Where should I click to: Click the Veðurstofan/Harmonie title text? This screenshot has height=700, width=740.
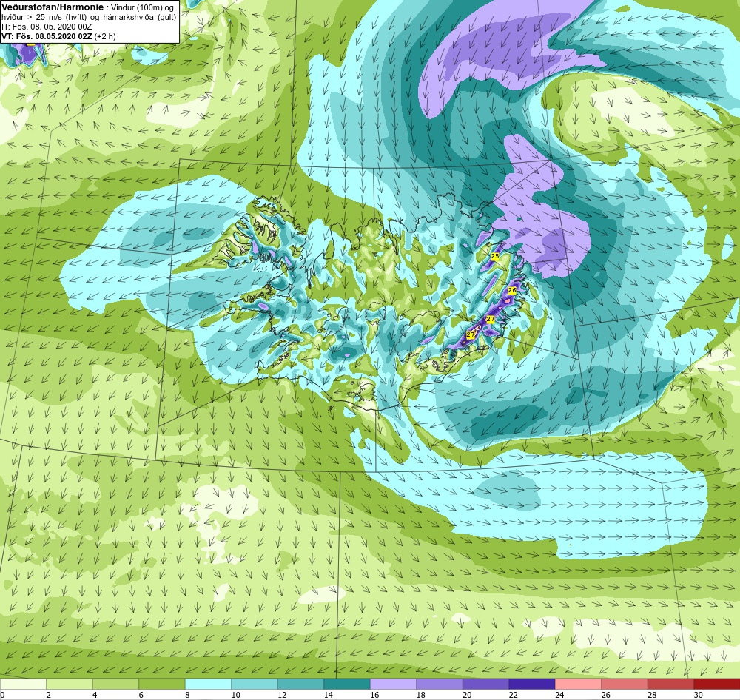53,7
